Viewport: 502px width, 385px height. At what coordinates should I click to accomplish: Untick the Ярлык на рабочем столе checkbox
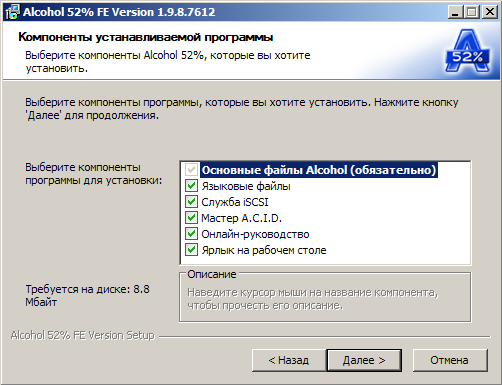coord(191,250)
